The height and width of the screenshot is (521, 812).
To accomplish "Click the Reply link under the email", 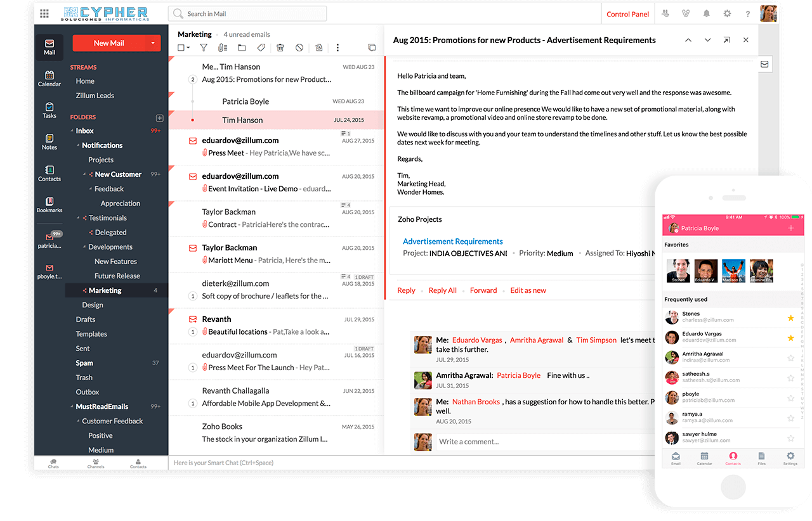I will pos(406,290).
